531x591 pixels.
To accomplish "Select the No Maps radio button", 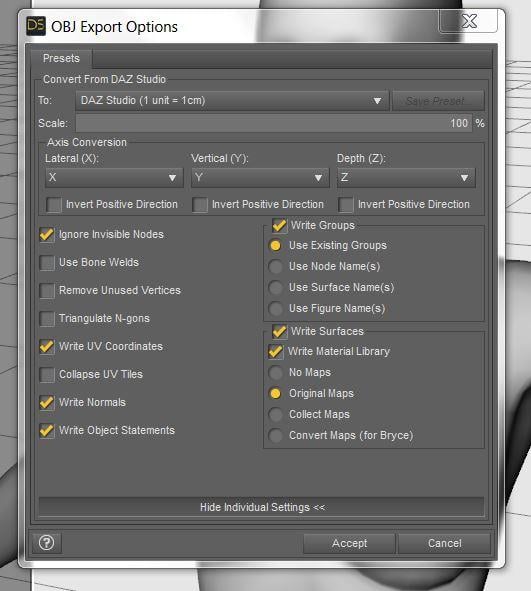I will (275, 373).
